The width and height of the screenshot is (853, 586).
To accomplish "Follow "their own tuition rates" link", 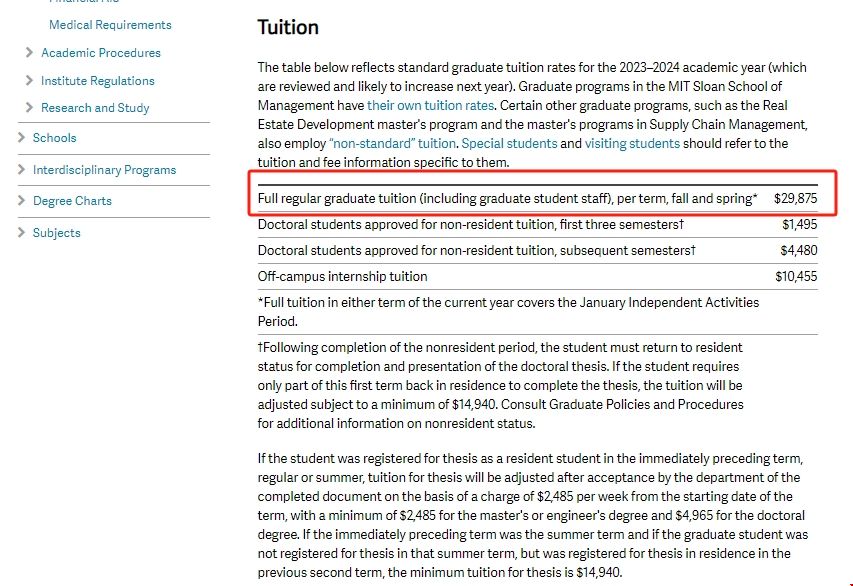I will click(431, 105).
